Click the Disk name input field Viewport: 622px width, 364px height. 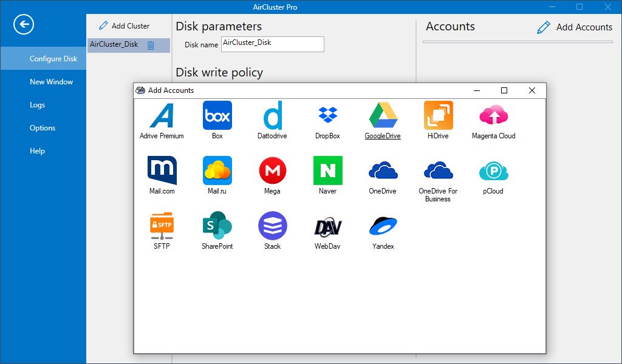[x=273, y=44]
